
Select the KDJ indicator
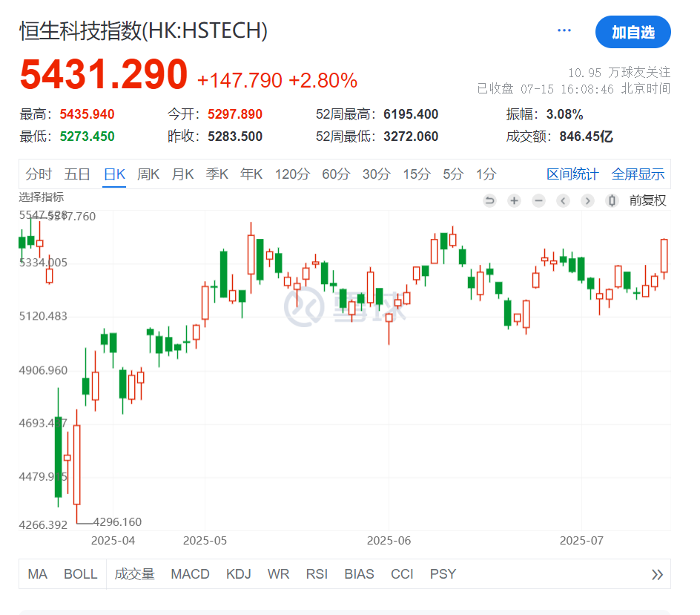tap(238, 574)
